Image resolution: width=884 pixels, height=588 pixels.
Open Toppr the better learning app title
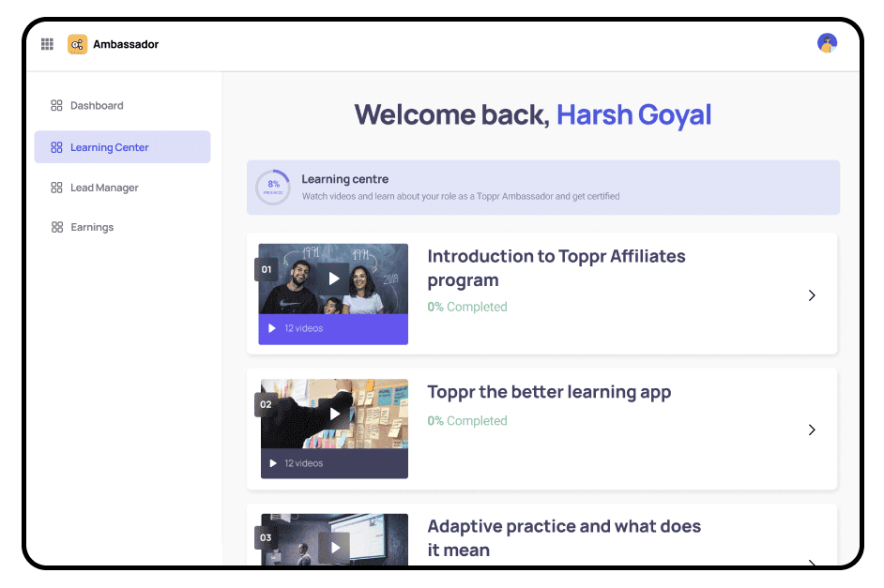549,391
